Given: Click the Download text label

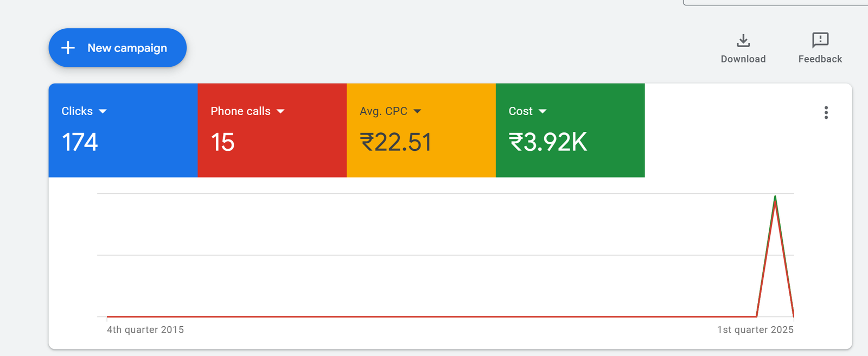Looking at the screenshot, I should (743, 59).
